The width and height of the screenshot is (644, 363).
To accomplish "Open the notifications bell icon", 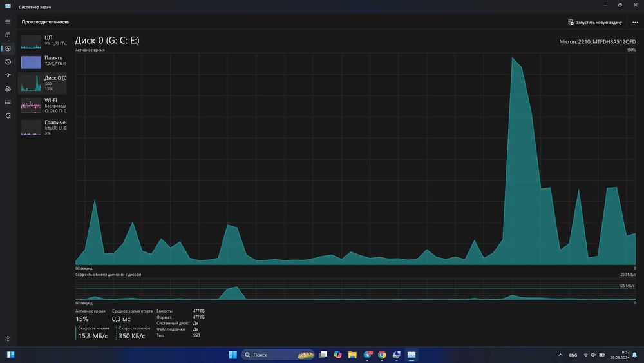I will click(x=635, y=355).
